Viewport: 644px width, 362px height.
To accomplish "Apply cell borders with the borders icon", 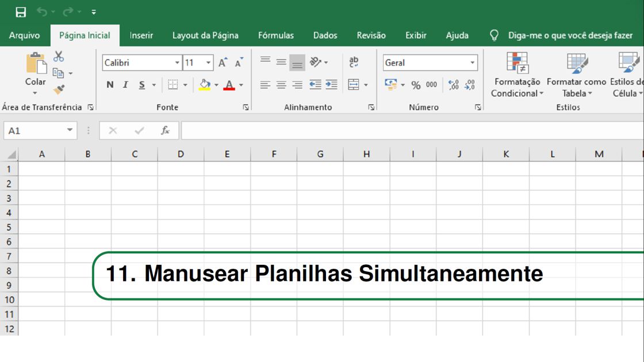I will click(173, 85).
